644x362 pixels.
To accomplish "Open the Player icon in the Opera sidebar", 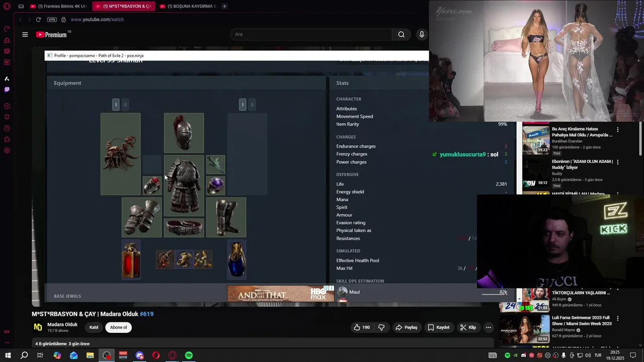I will click(x=7, y=106).
